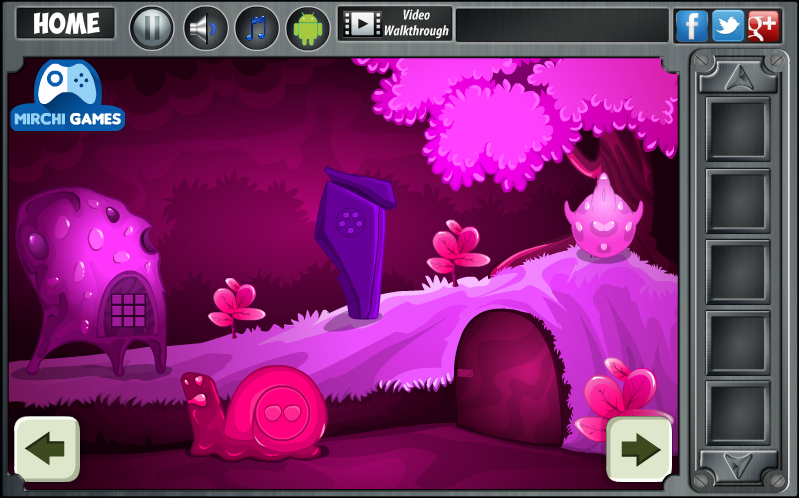The image size is (799, 498).
Task: Toggle the background music note icon
Action: (256, 28)
